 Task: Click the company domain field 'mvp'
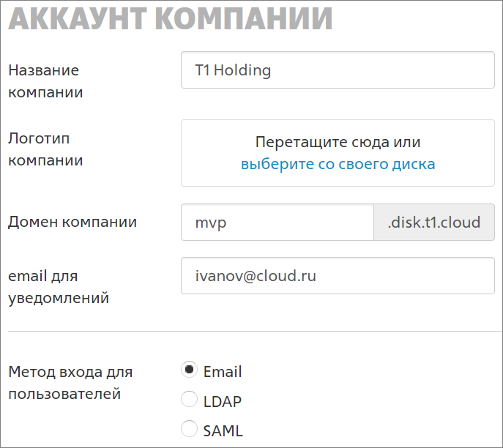277,222
